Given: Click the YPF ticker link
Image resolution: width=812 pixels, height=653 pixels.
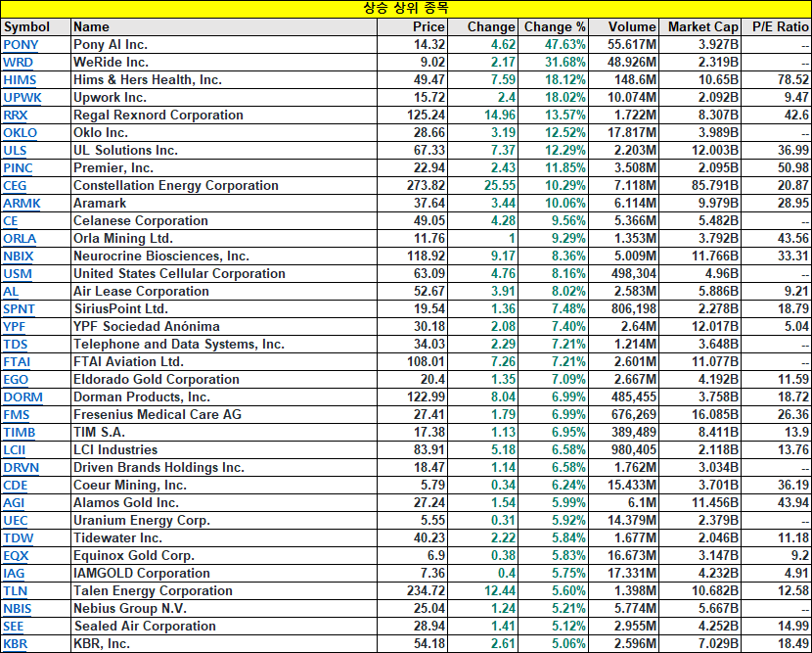Looking at the screenshot, I should (15, 327).
